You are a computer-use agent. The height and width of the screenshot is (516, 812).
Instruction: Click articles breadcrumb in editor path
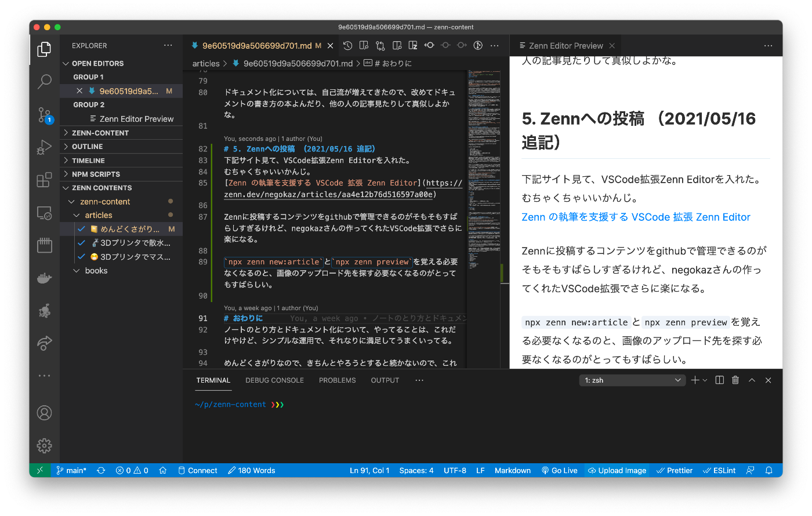(206, 64)
